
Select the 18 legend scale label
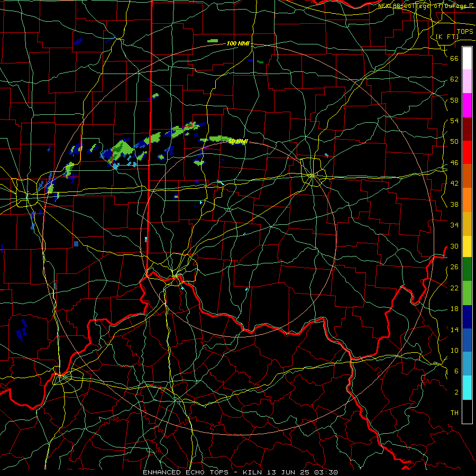pyautogui.click(x=454, y=309)
